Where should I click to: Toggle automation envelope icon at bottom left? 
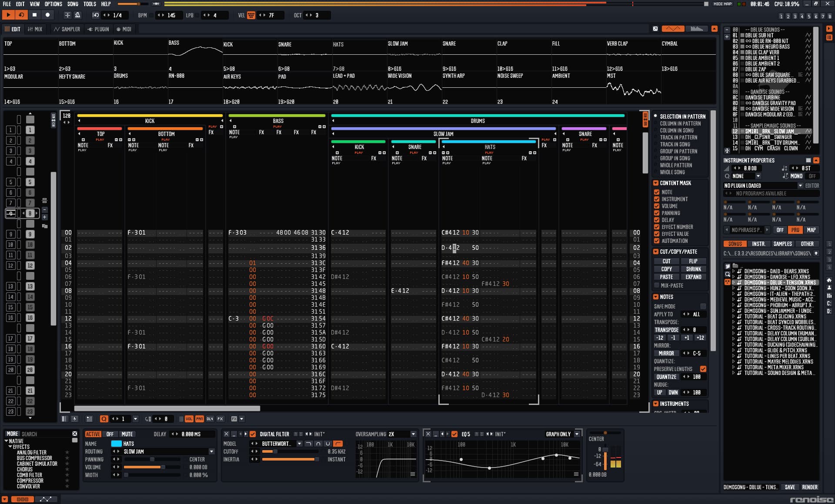tap(46, 499)
